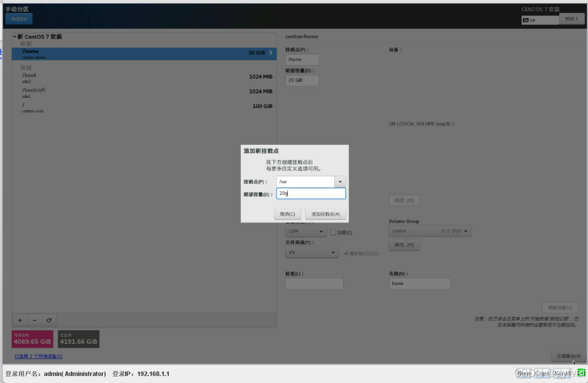Select the /home centos-home partition row

coord(144,54)
